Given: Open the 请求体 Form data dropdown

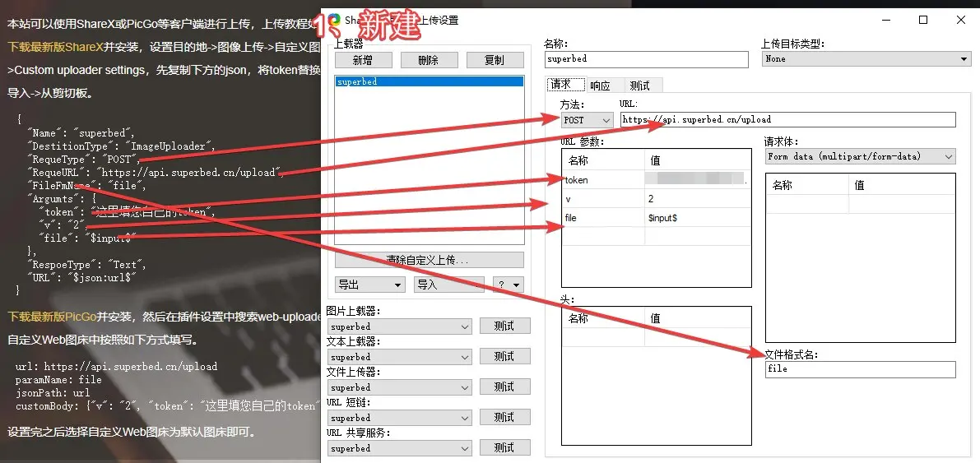Looking at the screenshot, I should (x=861, y=156).
